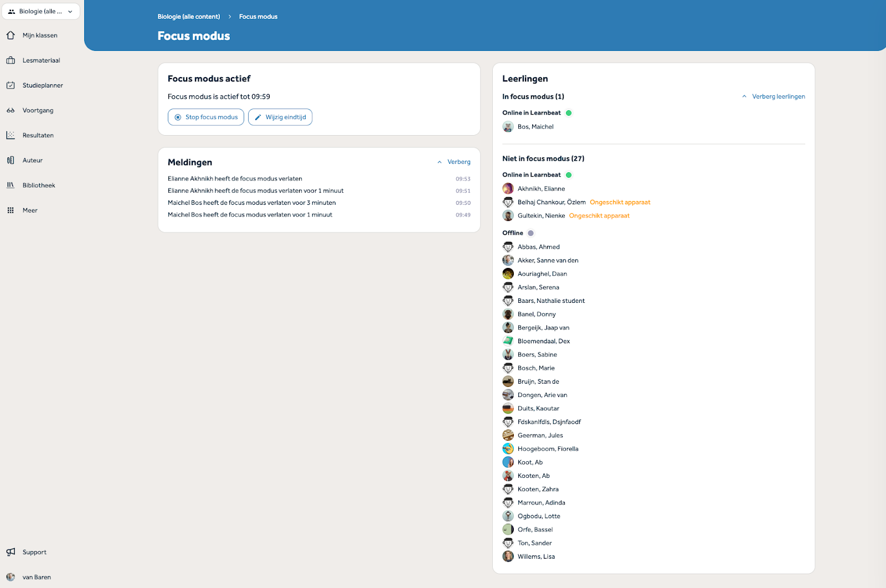Click the Meer grid icon

11,210
